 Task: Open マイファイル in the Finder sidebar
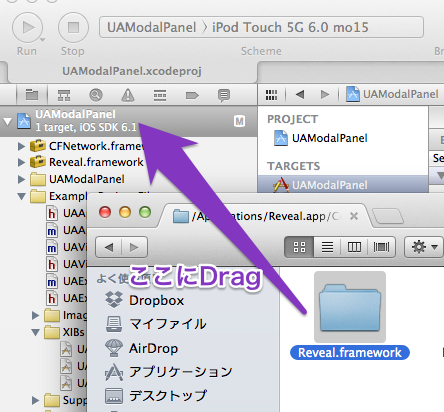(x=156, y=324)
